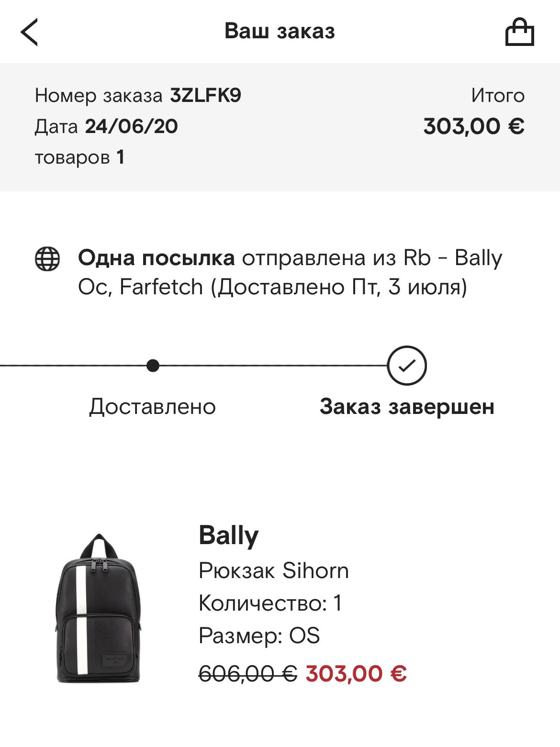Screen dimensions: 560x747
Task: Click the Одна посылка shipment text
Action: click(x=157, y=258)
